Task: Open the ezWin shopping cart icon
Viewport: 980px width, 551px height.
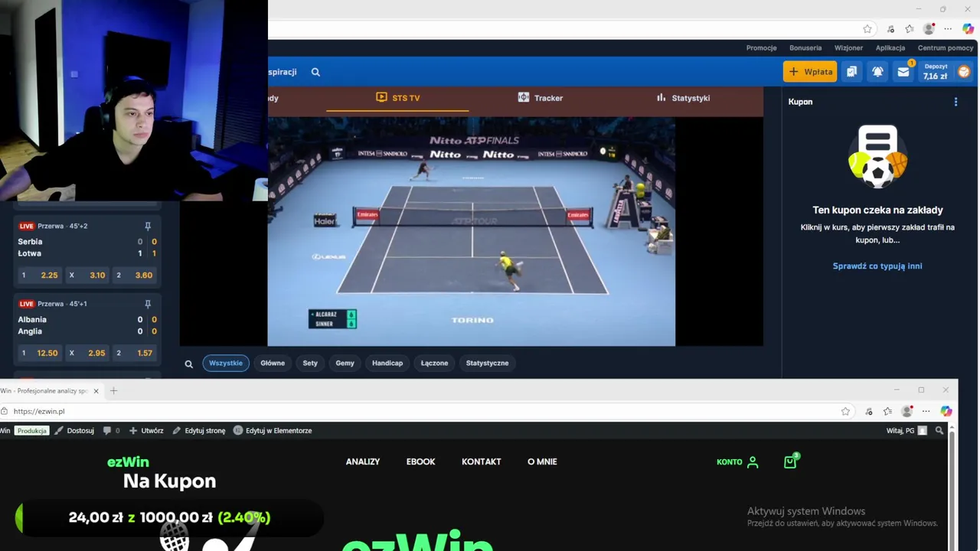Action: [790, 461]
